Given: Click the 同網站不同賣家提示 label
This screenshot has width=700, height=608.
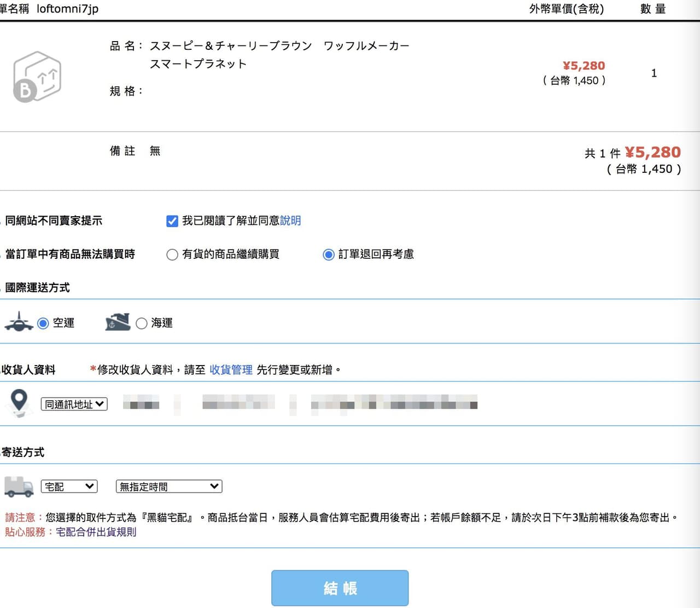Looking at the screenshot, I should [54, 221].
